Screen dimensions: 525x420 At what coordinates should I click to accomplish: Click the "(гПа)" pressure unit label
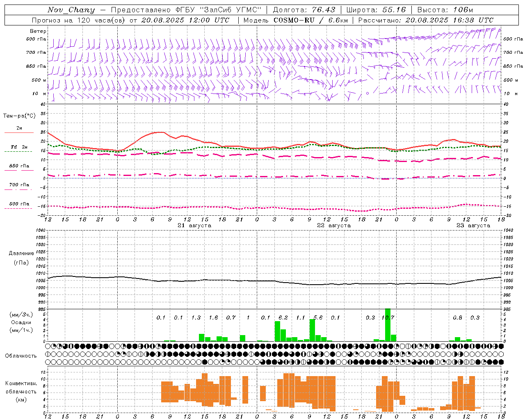[x=21, y=263]
